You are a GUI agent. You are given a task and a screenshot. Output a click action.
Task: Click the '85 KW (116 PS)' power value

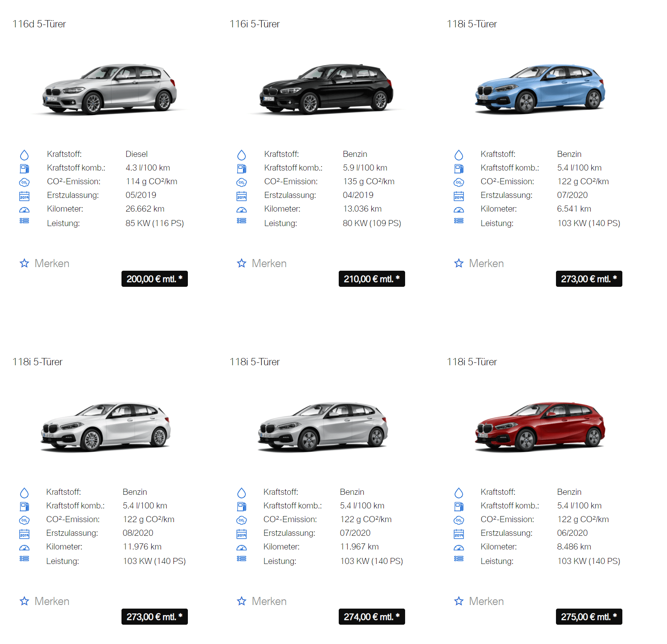coord(154,223)
